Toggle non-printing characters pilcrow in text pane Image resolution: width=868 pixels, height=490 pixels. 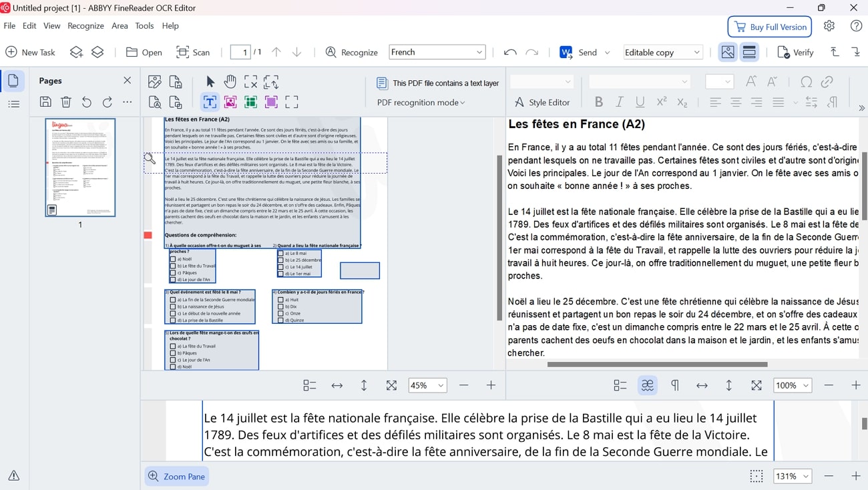[675, 385]
